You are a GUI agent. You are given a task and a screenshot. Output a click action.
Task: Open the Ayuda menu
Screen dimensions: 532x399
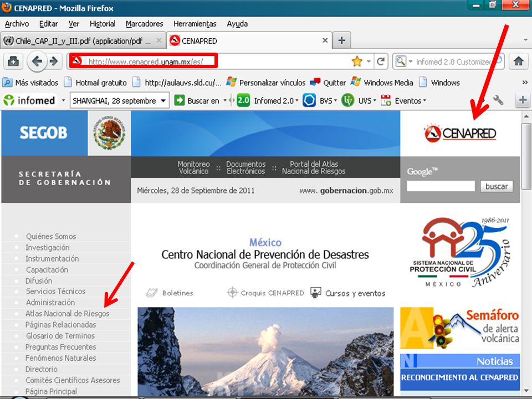[x=237, y=24]
